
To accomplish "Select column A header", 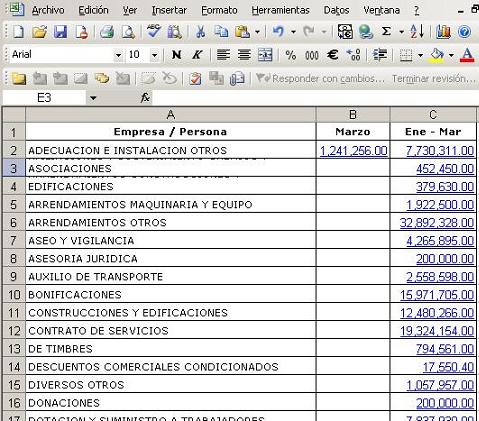I will pos(171,115).
